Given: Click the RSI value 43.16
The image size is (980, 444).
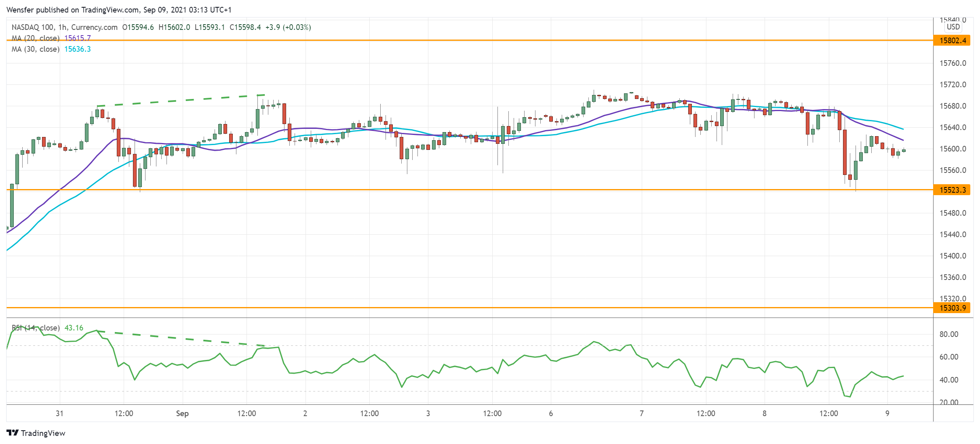Looking at the screenshot, I should coord(74,328).
